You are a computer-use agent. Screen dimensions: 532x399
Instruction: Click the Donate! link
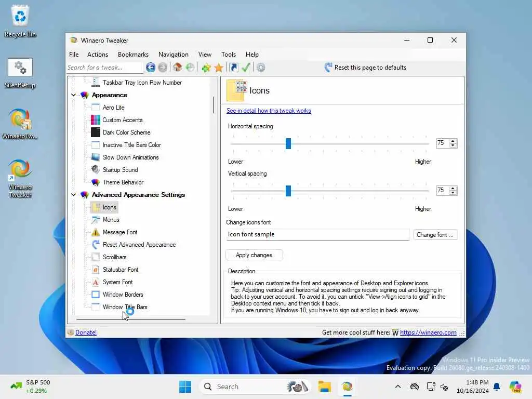click(86, 332)
